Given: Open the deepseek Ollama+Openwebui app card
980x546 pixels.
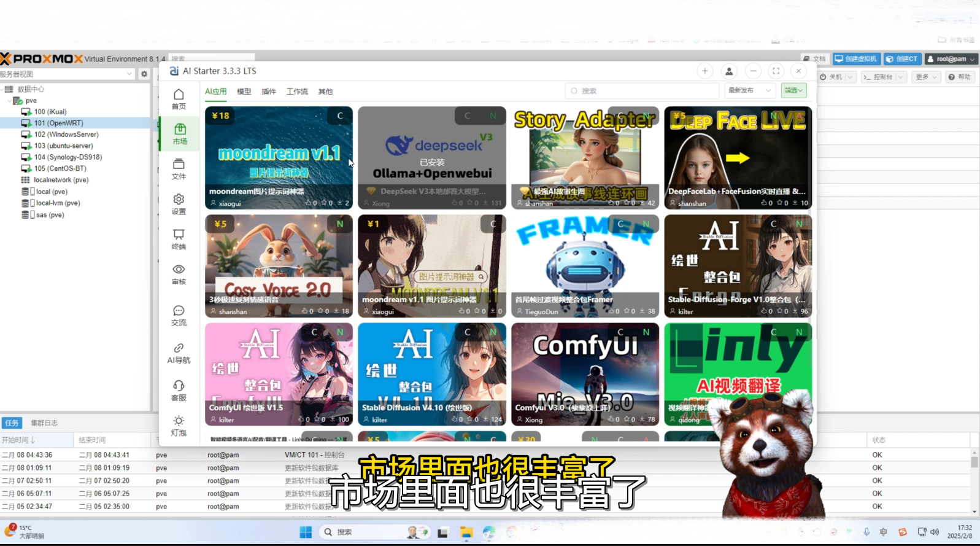Looking at the screenshot, I should [432, 158].
